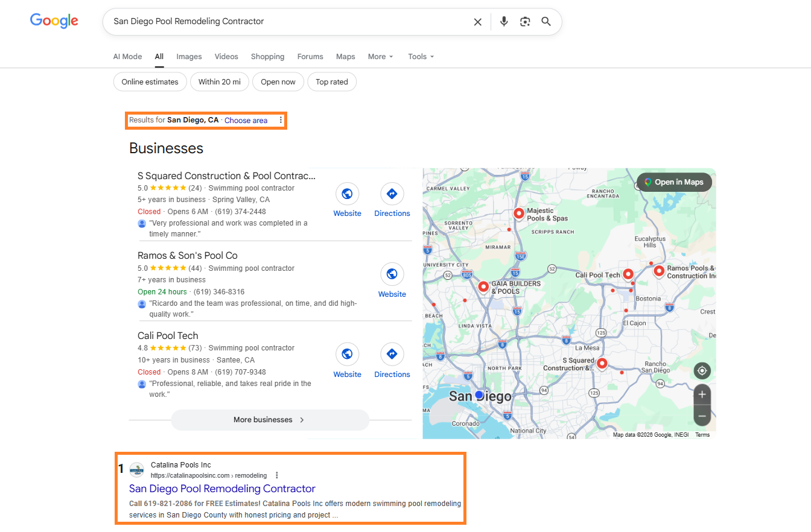The height and width of the screenshot is (532, 811).
Task: Get Directions to S Squared Construction
Action: click(x=392, y=194)
